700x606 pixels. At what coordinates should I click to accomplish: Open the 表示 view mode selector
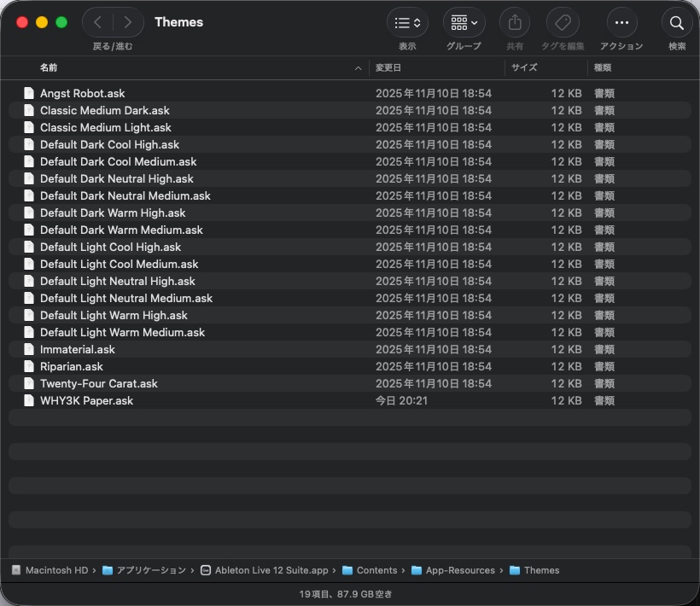tap(407, 22)
